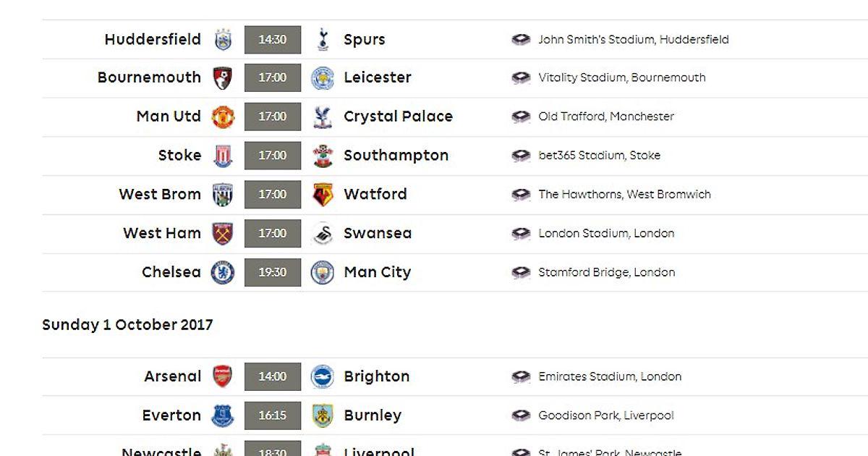Screen dimensions: 868x456
Task: Open the Leicester team link
Action: (x=378, y=77)
